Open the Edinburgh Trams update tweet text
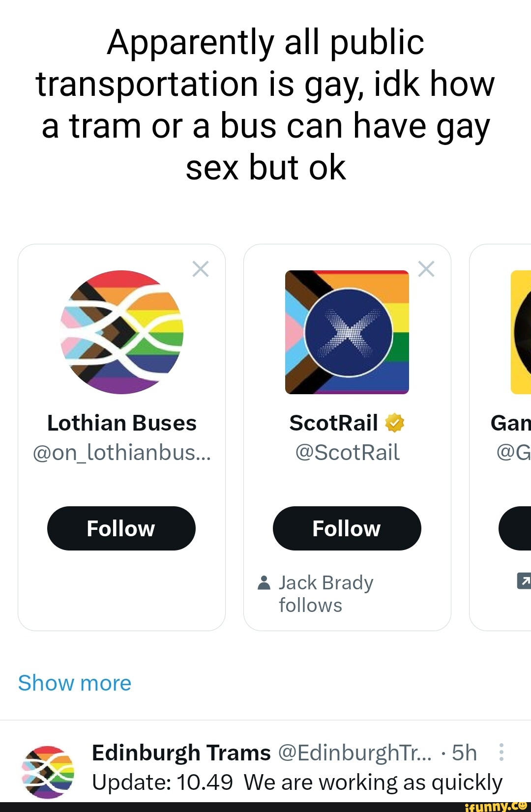Image resolution: width=531 pixels, height=812 pixels. point(297,782)
